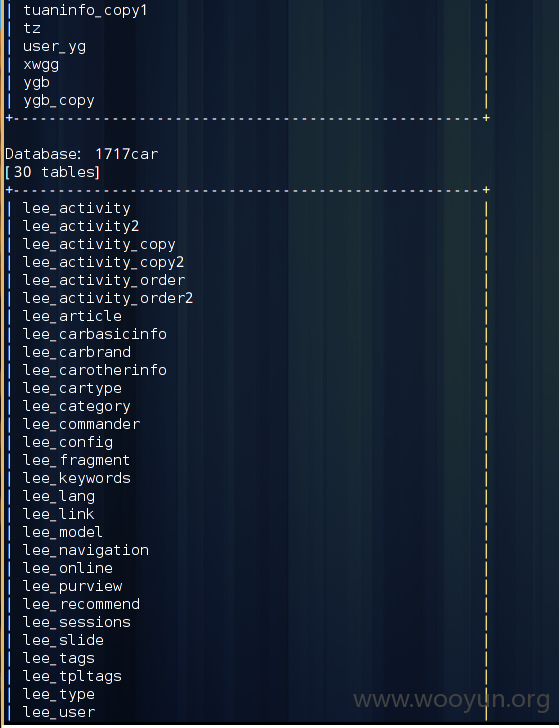Screen dimensions: 559x728
Task: Click the Database: 1717car heading
Action: (81, 154)
